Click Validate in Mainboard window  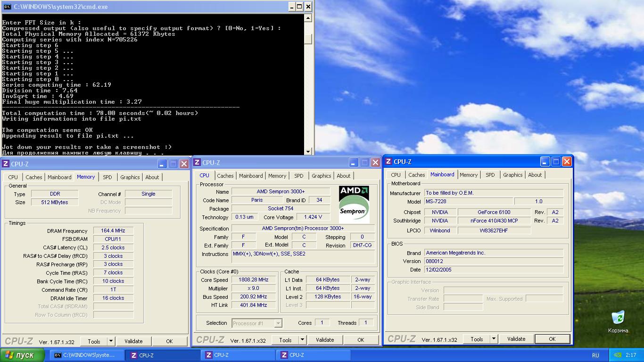point(516,339)
